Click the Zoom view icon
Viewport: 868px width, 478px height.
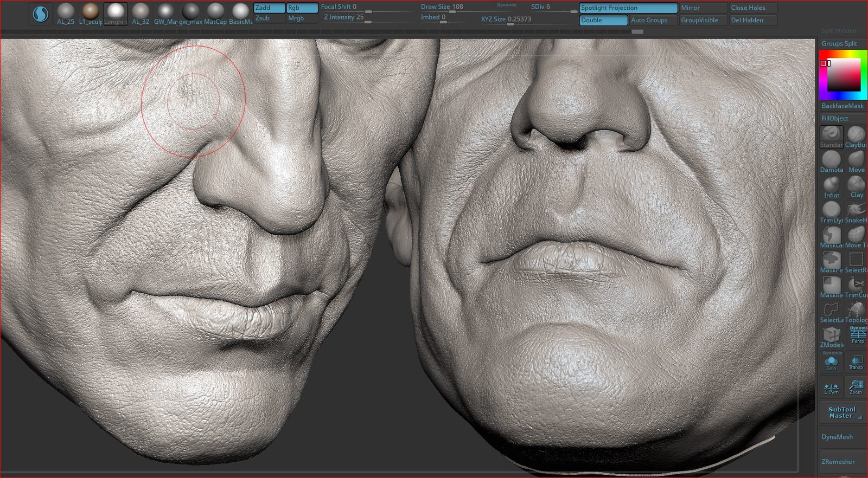point(856,387)
